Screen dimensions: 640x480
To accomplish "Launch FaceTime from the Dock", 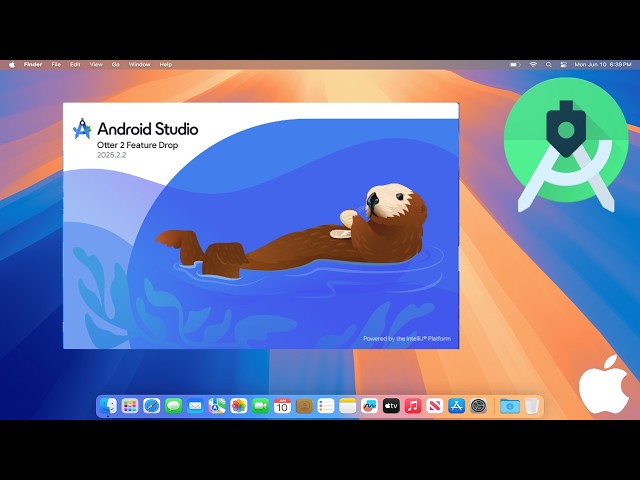I will [260, 406].
